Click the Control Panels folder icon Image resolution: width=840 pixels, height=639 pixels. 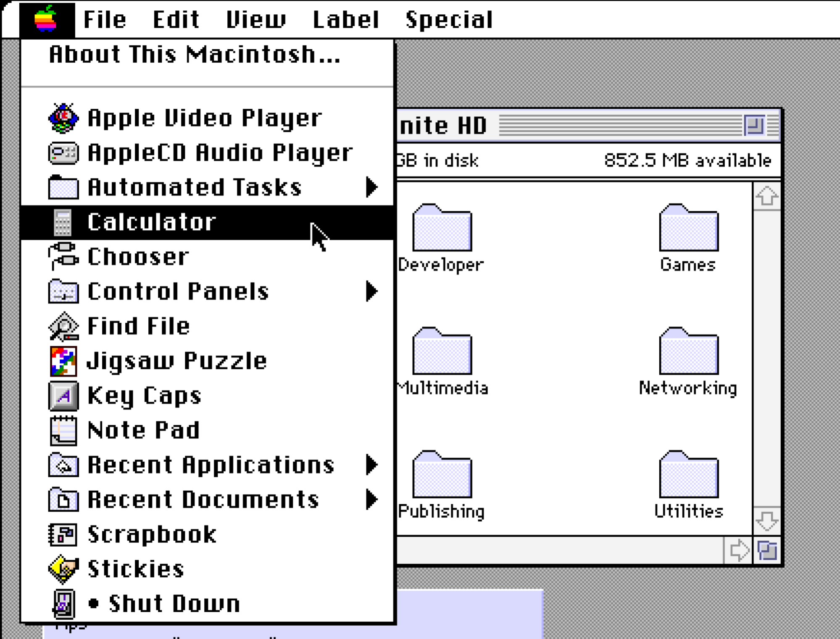coord(63,291)
